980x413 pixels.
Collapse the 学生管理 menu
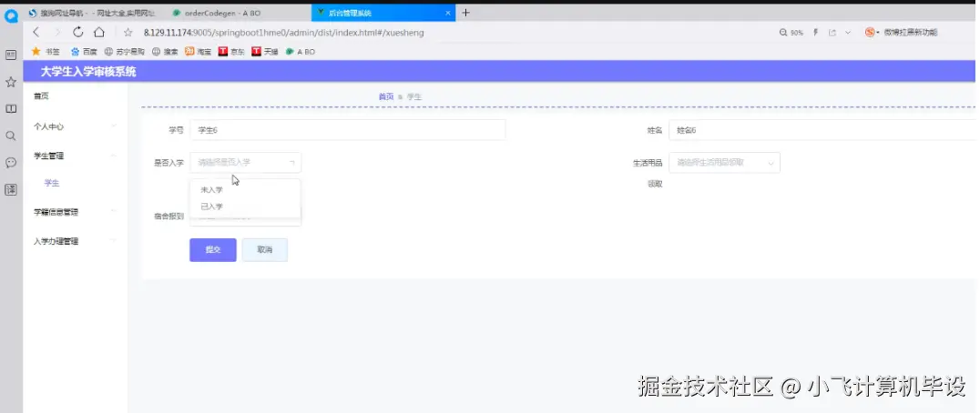coord(75,156)
